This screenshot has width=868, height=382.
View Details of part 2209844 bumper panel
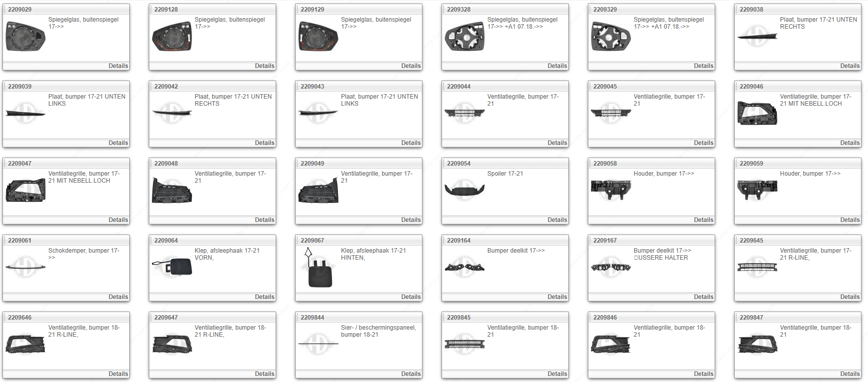click(x=411, y=374)
